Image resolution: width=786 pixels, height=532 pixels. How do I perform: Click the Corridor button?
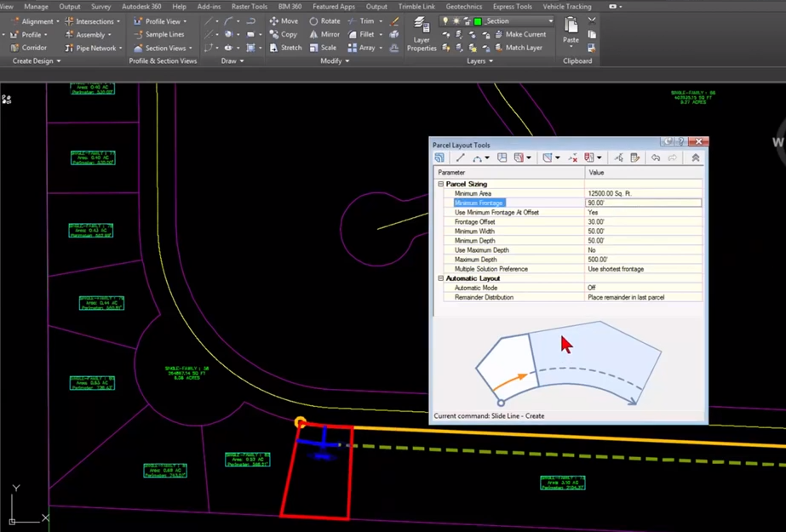tap(29, 48)
